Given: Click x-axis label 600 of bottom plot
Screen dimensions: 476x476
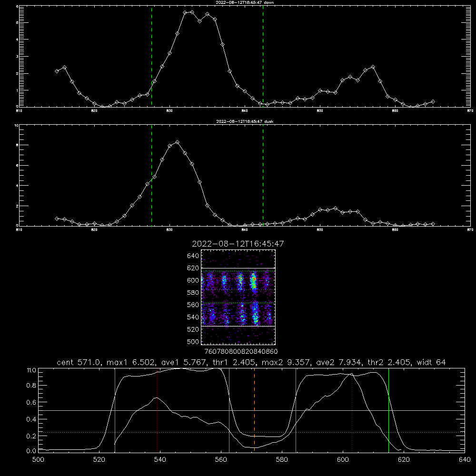Looking at the screenshot, I should 343,460.
